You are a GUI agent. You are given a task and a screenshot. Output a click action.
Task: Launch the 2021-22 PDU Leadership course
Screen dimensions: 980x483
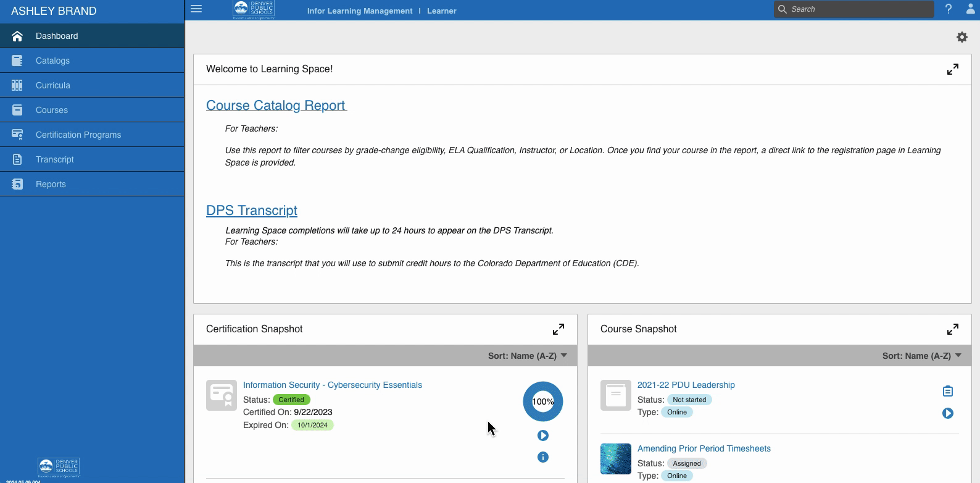tap(948, 413)
